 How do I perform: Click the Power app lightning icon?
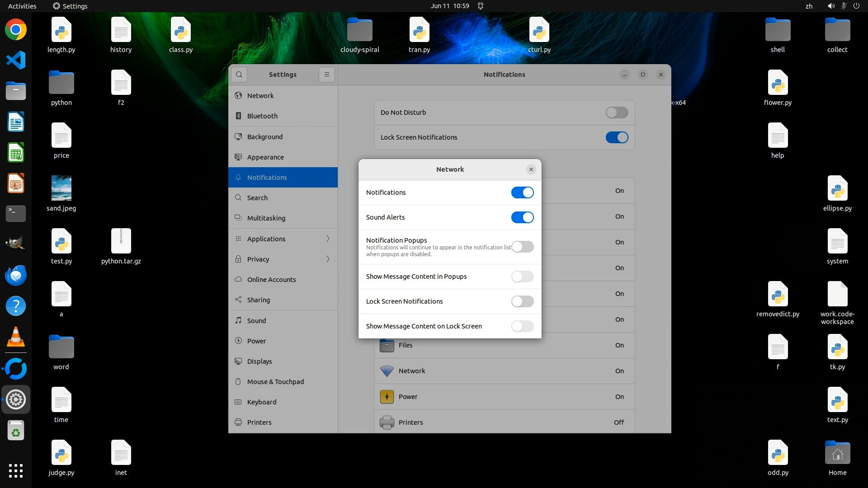[387, 397]
